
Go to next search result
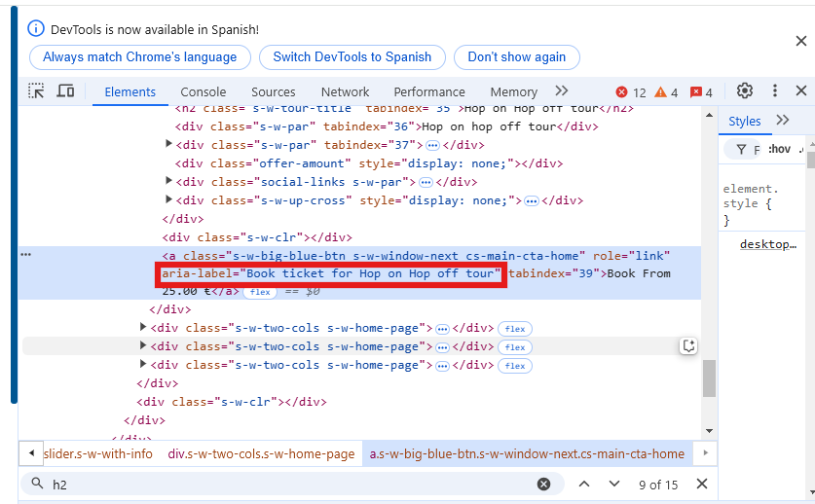(x=614, y=485)
